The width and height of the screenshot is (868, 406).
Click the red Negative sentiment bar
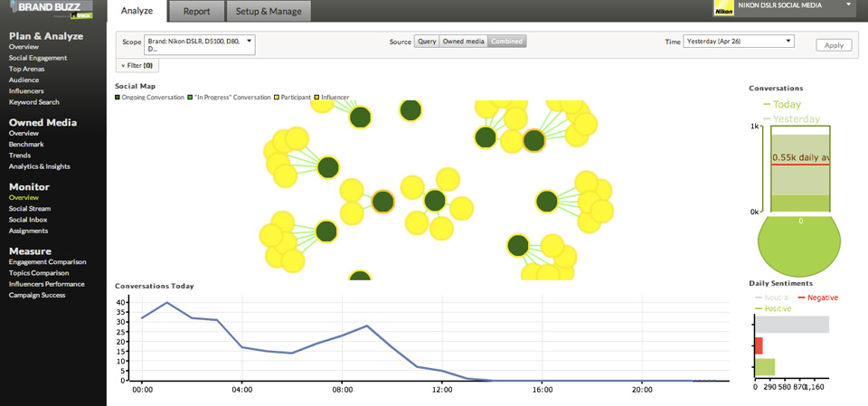point(759,345)
